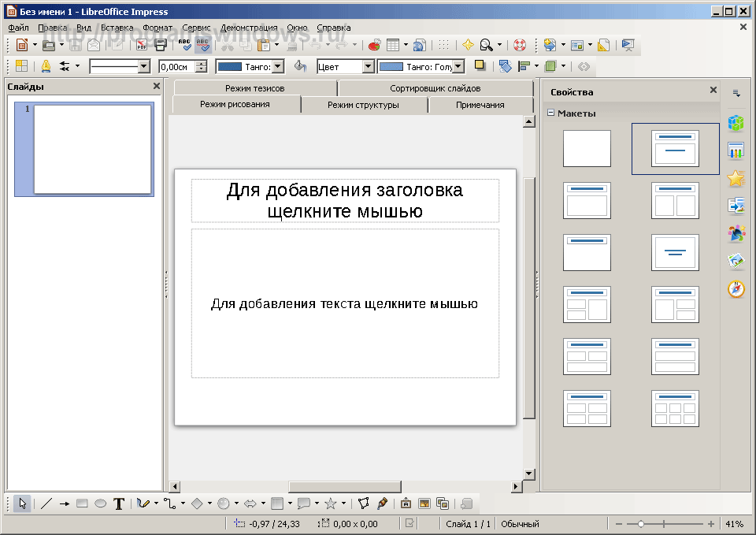Choose the Line drawing tool
This screenshot has width=756, height=535.
46,503
